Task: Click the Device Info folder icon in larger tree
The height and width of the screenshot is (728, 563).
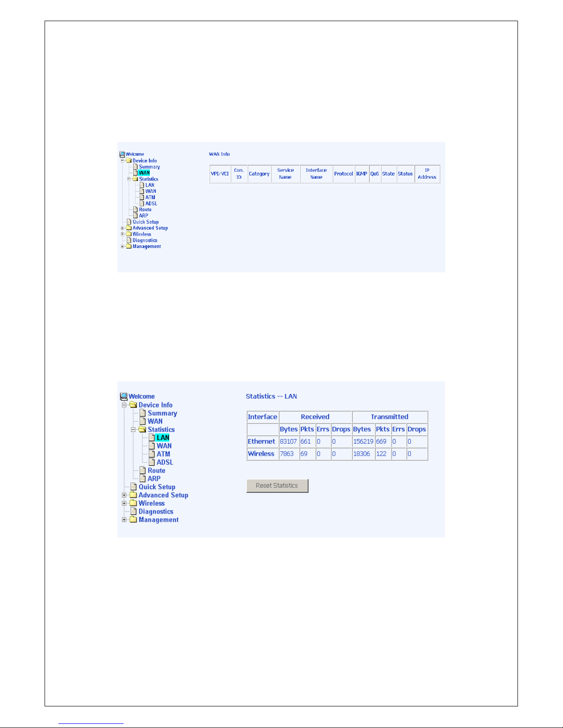Action: click(133, 405)
